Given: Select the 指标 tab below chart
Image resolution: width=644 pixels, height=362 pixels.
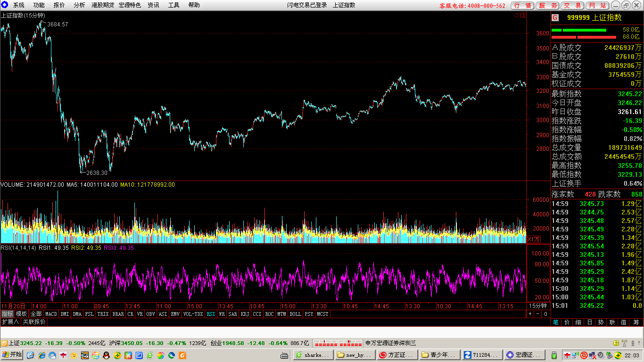Looking at the screenshot, I should pos(7,313).
